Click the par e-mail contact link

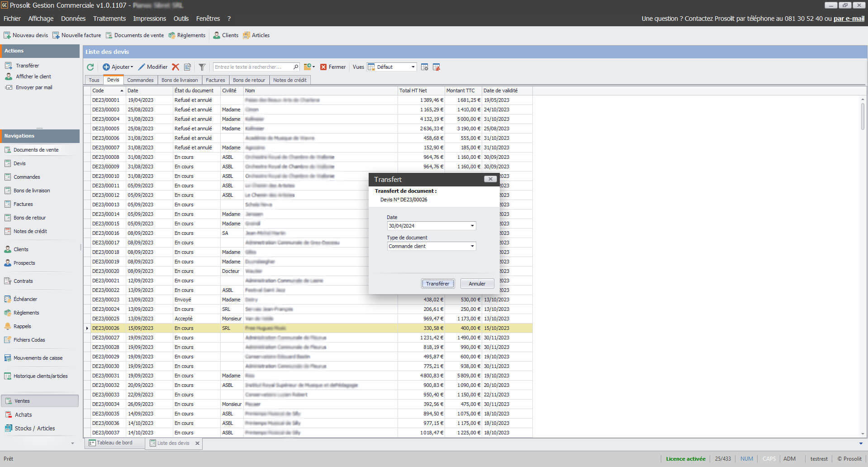(849, 19)
